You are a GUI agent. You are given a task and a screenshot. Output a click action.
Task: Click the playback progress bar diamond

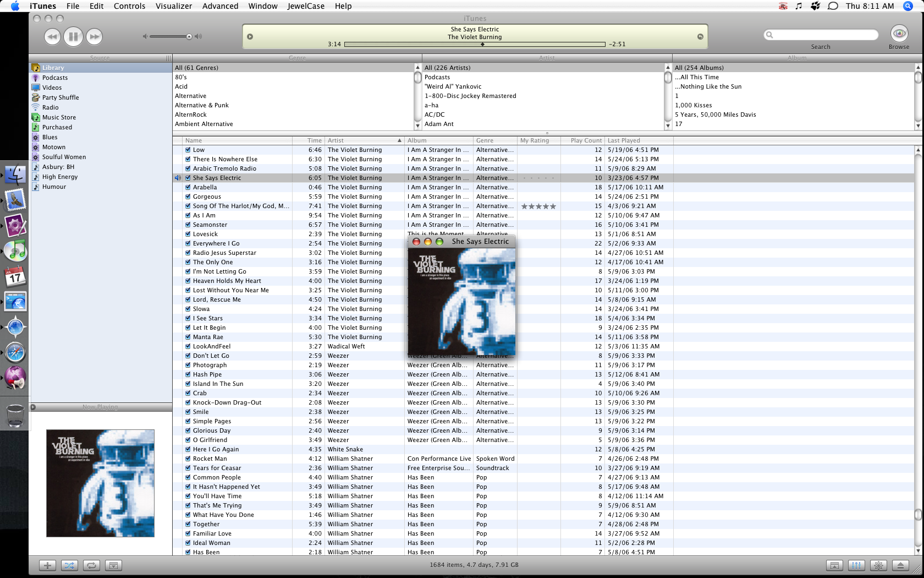pos(482,45)
